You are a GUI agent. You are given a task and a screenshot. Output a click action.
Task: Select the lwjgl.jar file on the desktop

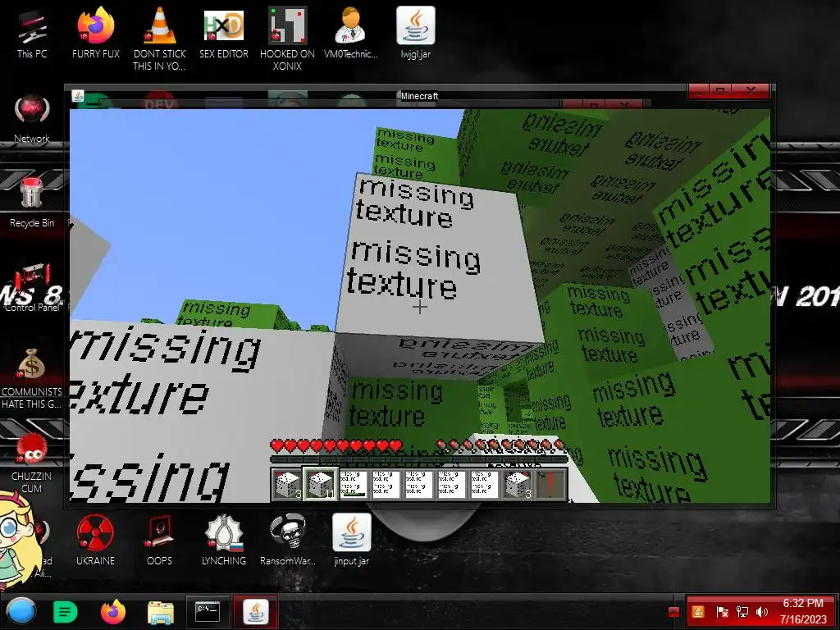416,32
